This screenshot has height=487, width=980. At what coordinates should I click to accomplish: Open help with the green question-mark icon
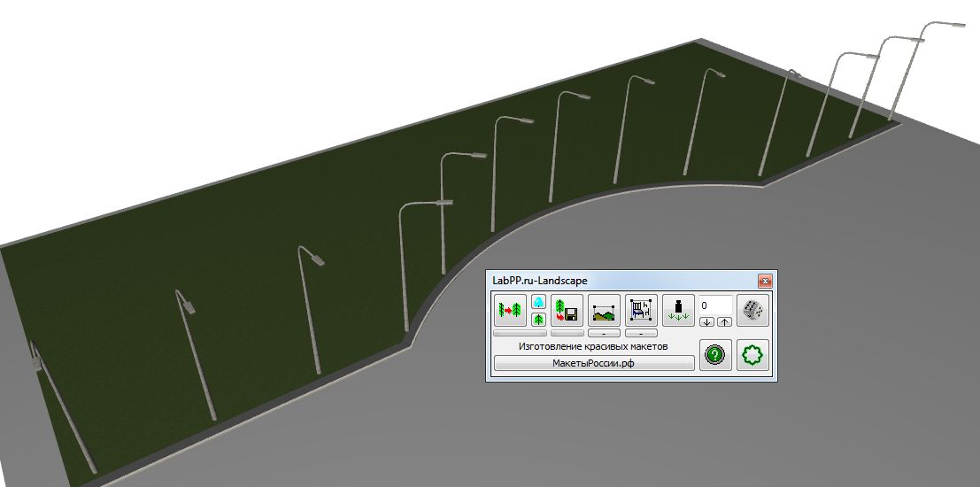715,355
